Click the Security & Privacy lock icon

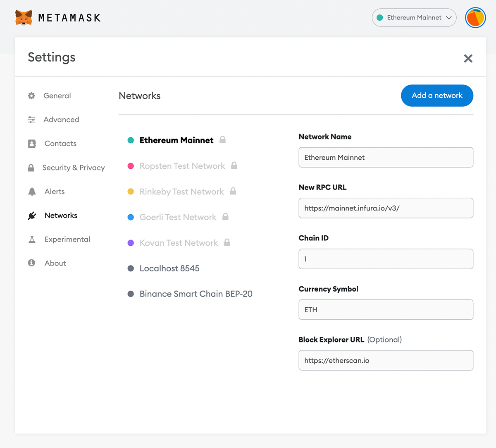click(x=31, y=168)
